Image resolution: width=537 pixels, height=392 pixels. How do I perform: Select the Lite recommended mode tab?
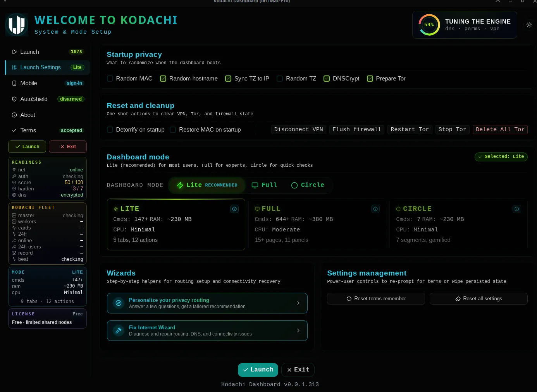(x=207, y=185)
